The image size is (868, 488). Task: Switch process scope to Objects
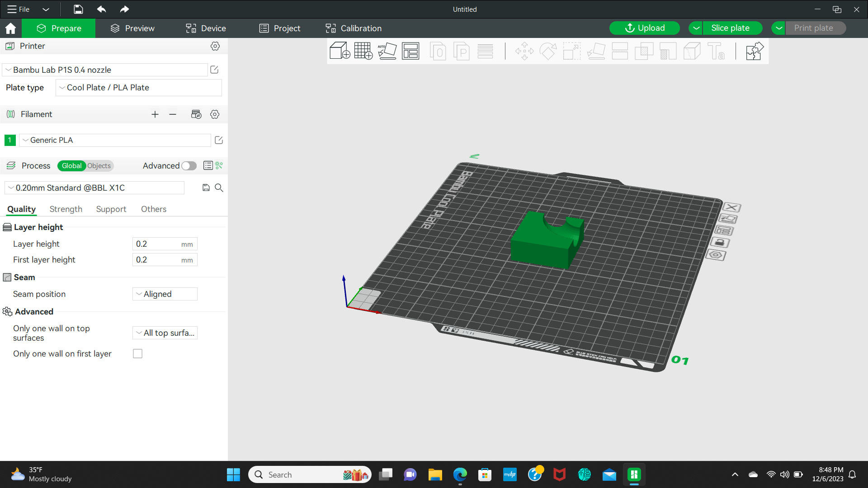(99, 166)
